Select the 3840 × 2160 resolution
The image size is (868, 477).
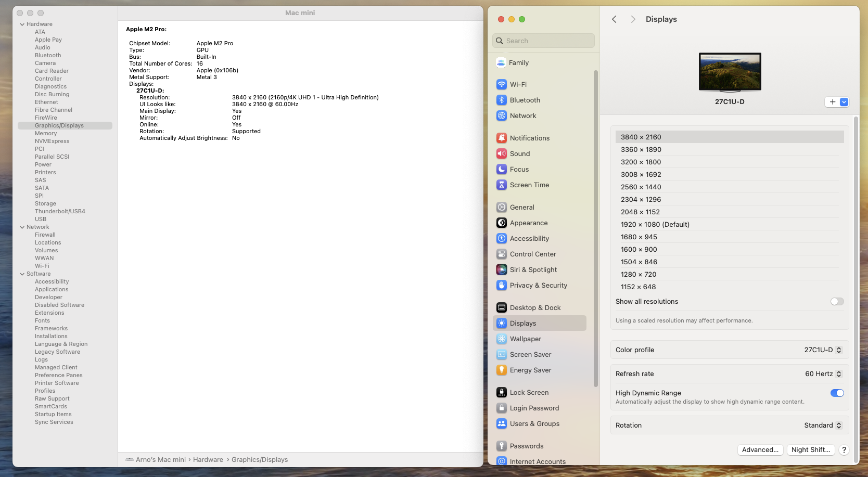pos(730,137)
